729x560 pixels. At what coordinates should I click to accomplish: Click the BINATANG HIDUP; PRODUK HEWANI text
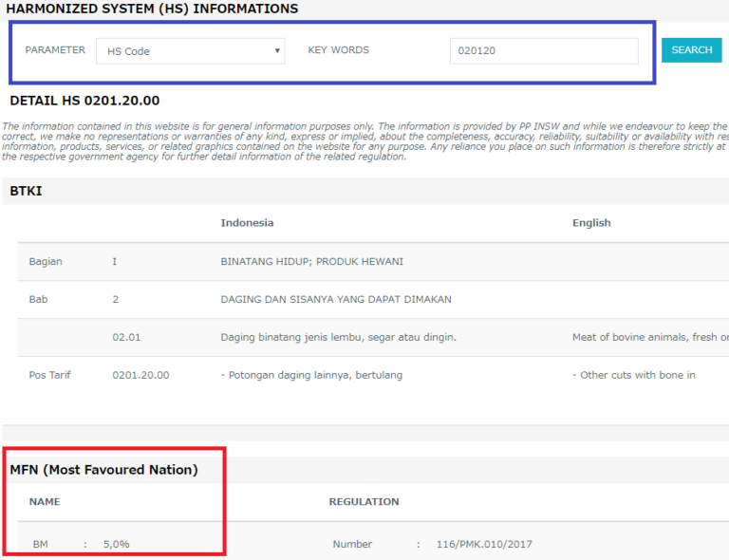coord(304,261)
